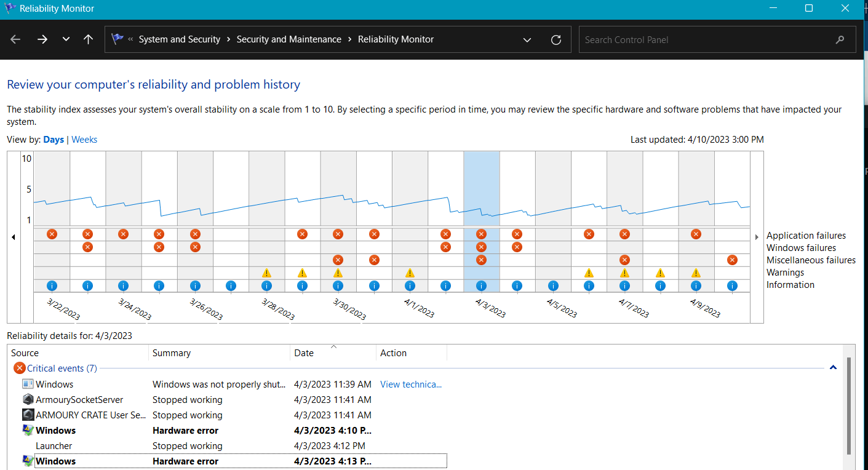
Task: Open View technical details link
Action: (x=411, y=384)
